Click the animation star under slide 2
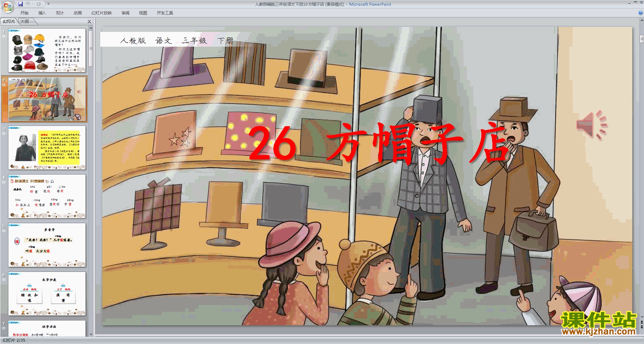This screenshot has height=344, width=644. pos(4,85)
